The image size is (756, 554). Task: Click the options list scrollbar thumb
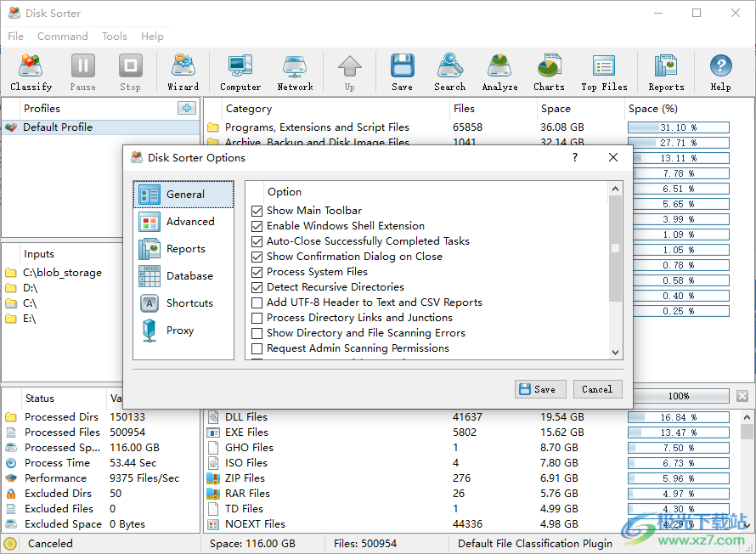[x=615, y=248]
